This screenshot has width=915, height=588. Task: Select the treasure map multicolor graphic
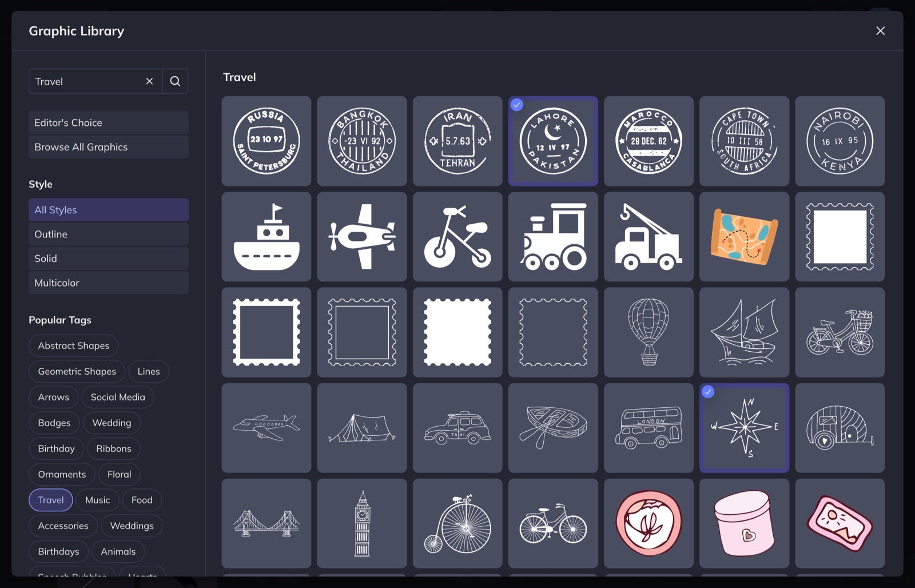pyautogui.click(x=744, y=237)
